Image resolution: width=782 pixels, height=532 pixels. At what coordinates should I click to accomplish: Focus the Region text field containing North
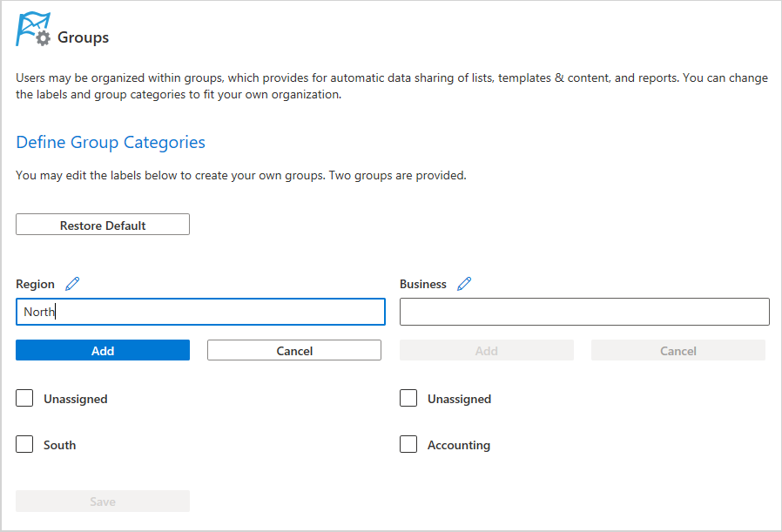(x=200, y=312)
